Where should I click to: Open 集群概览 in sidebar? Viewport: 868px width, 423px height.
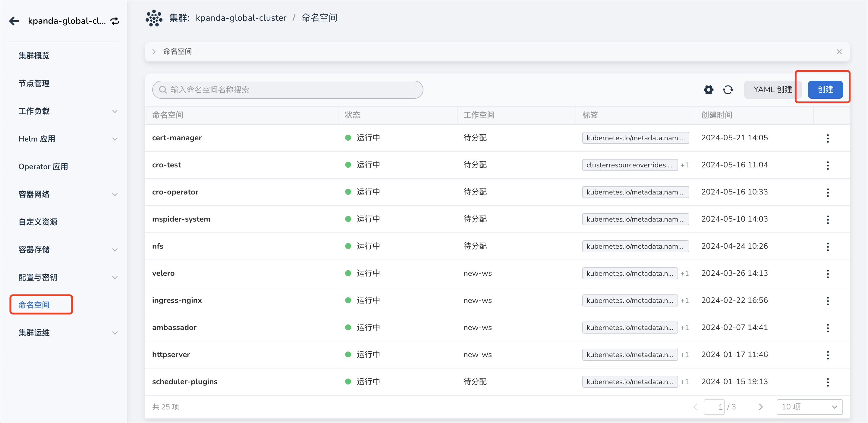pos(34,56)
